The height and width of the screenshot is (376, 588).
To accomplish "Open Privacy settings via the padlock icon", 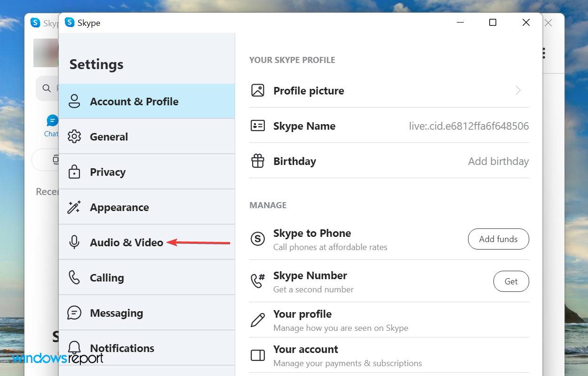I will [74, 172].
